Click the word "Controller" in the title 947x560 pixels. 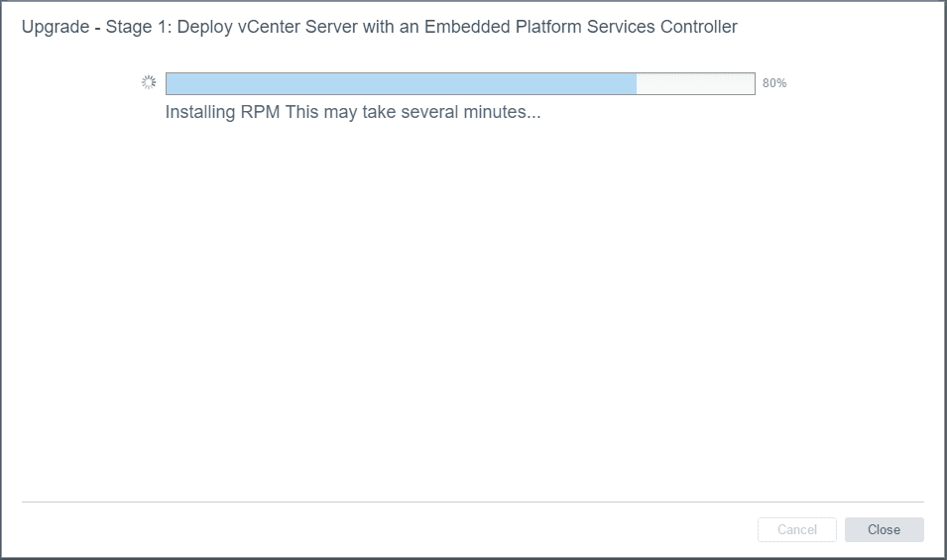[698, 27]
